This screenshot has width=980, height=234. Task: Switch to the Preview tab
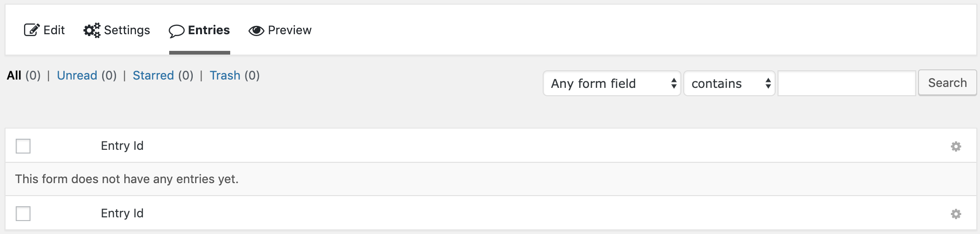pyautogui.click(x=289, y=30)
